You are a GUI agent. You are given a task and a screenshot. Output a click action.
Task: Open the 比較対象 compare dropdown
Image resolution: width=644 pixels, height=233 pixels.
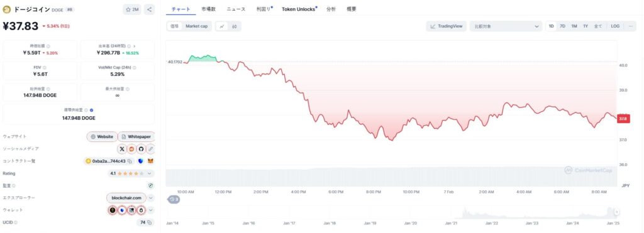(506, 26)
